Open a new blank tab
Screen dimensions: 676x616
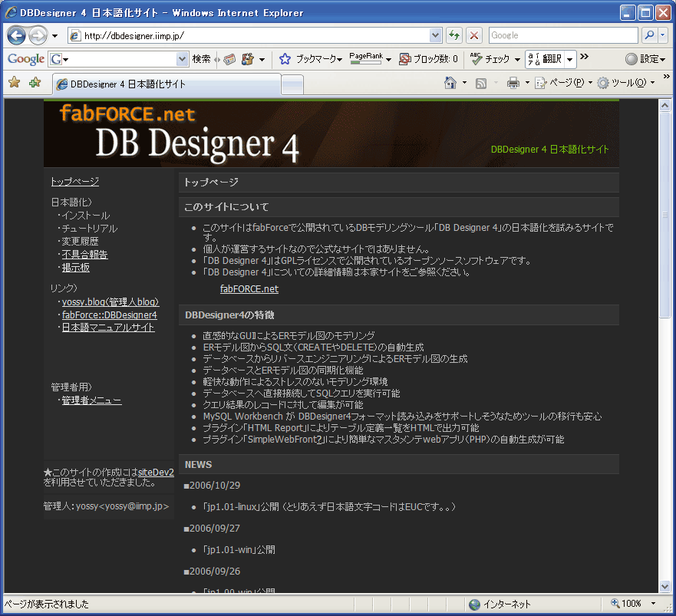292,84
